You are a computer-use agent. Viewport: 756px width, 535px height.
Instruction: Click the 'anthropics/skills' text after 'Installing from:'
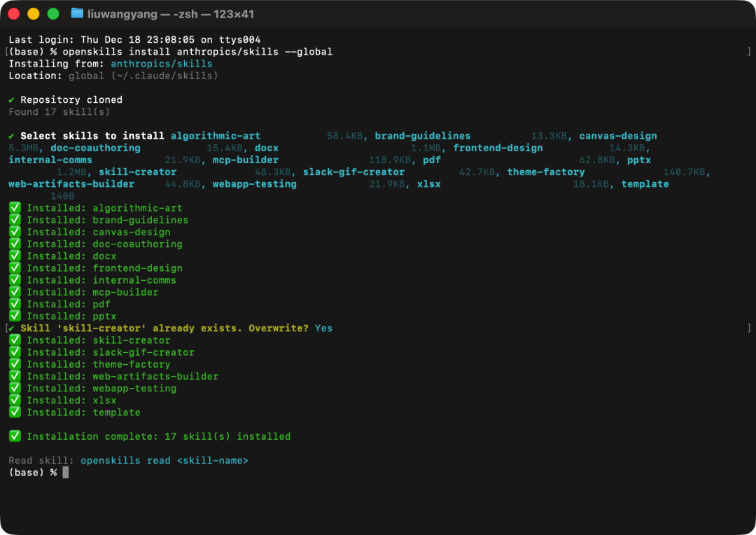[161, 64]
